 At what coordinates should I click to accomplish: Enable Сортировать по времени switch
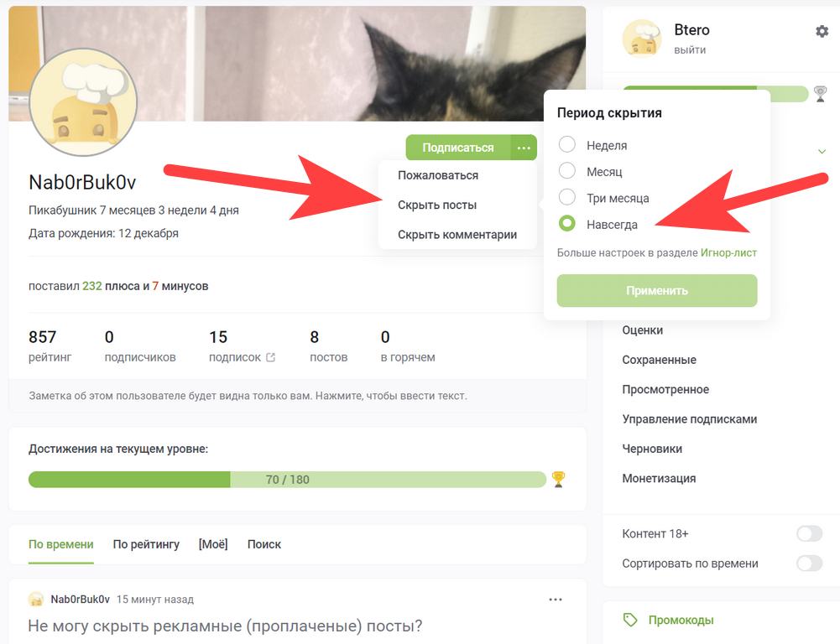(809, 563)
